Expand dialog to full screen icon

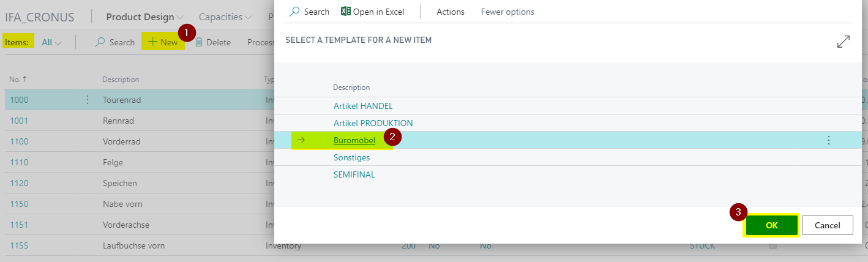(x=844, y=42)
